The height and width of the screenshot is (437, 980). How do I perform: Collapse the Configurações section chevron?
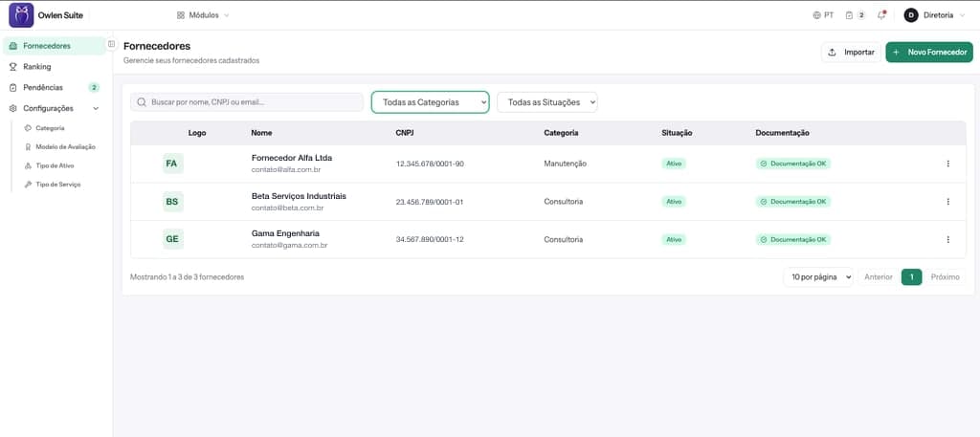point(96,108)
